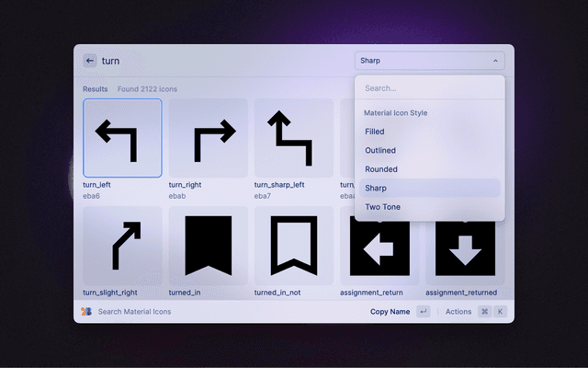Screen dimensions: 588x368
Task: Focus the dropdown Search field
Action: tap(429, 88)
